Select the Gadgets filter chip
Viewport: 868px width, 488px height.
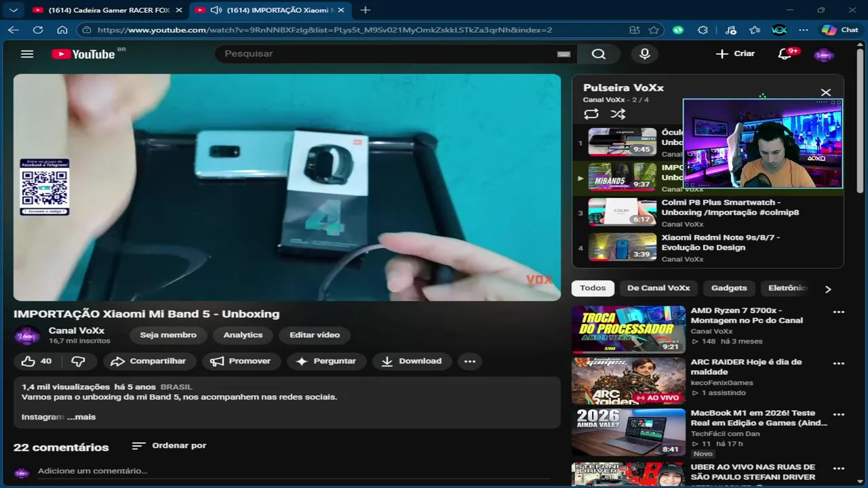[x=729, y=288]
